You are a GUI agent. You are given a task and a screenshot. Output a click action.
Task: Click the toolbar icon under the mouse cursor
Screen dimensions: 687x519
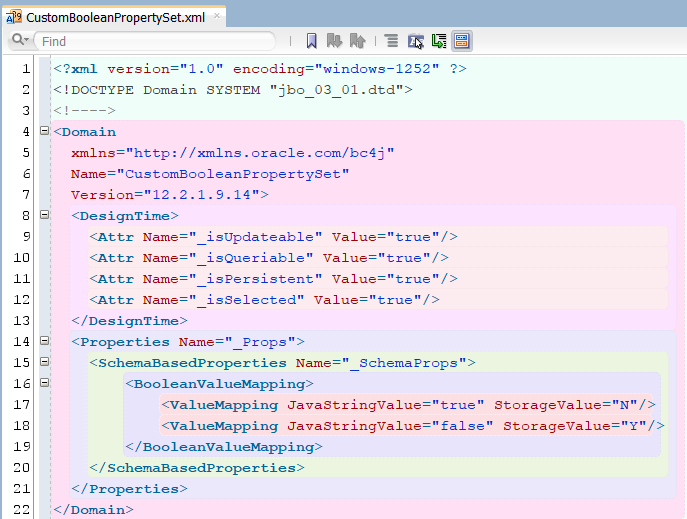415,41
